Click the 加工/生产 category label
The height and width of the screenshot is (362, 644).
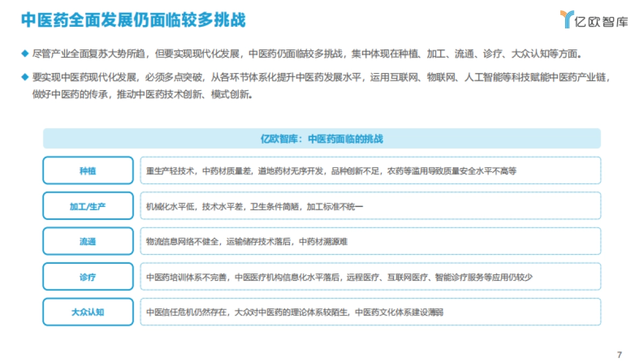(x=87, y=205)
